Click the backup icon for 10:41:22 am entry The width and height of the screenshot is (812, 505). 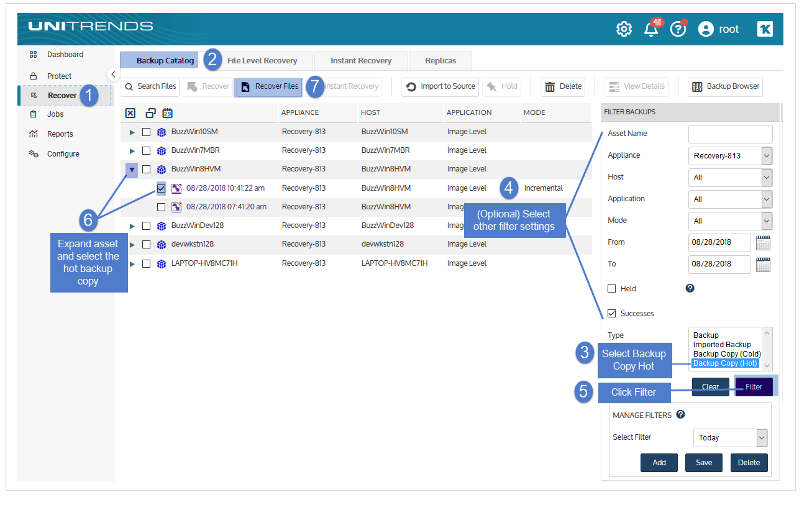tap(176, 188)
